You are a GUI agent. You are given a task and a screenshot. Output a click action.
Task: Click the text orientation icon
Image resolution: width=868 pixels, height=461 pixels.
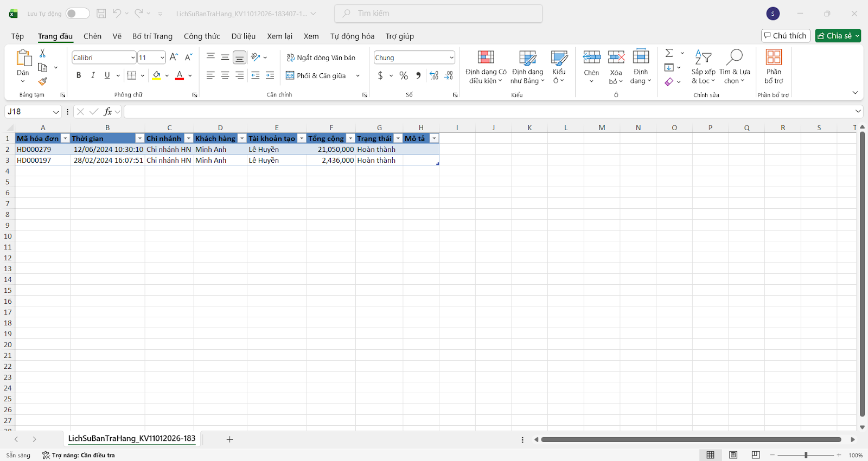point(256,57)
